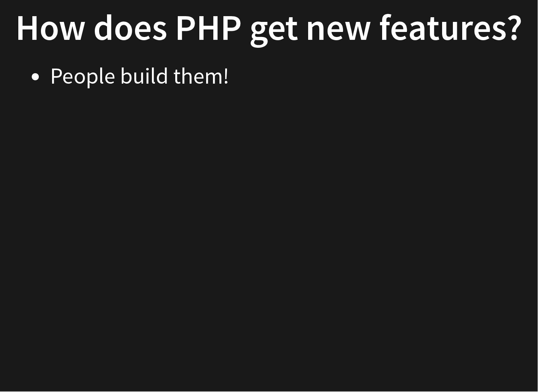Click the letter "g" in "get"

259,33
